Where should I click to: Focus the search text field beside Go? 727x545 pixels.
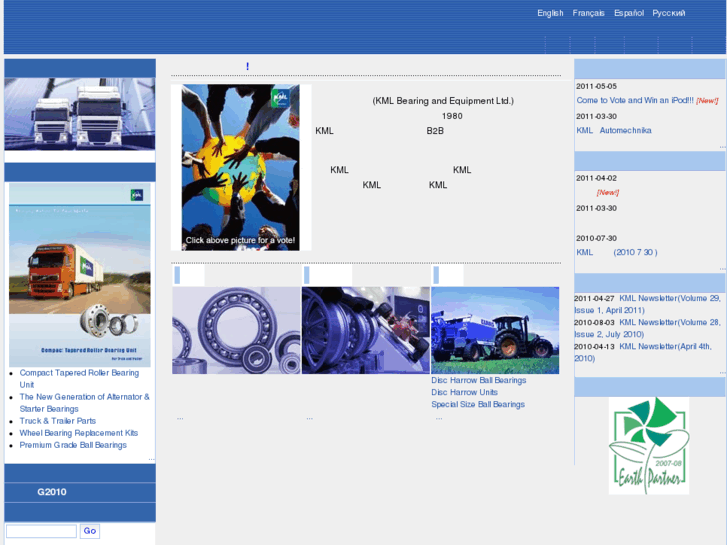(x=41, y=531)
